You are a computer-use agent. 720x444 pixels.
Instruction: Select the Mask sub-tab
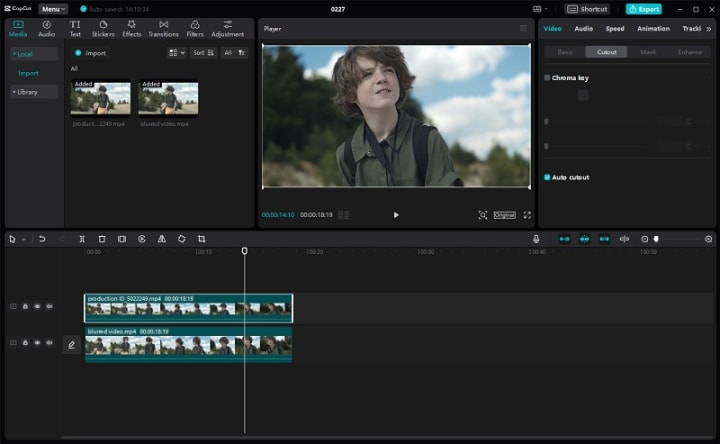tap(648, 52)
